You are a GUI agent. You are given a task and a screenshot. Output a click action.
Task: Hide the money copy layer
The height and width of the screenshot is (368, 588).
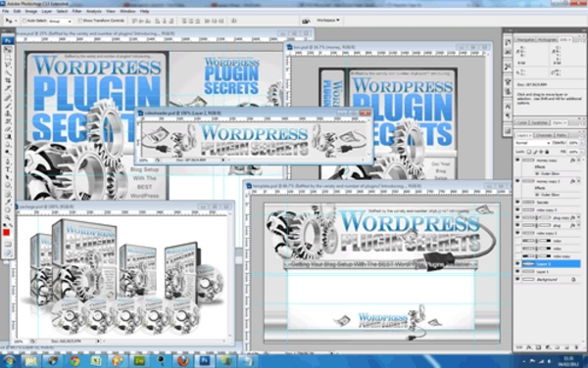click(x=517, y=160)
